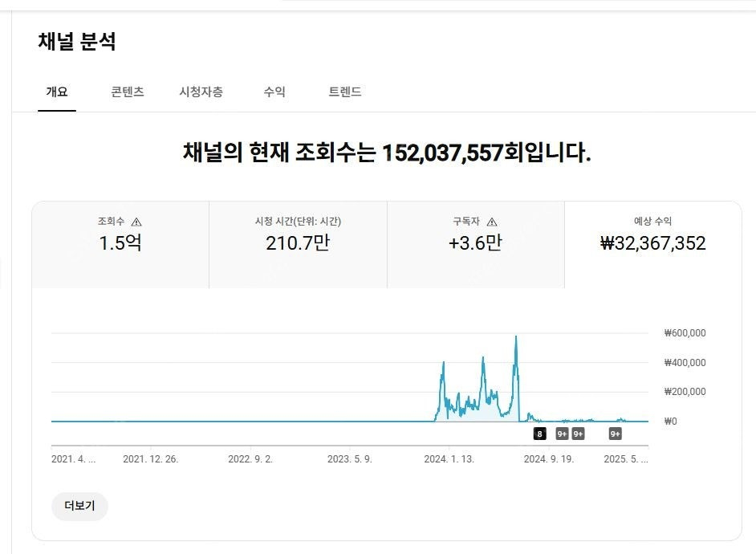756x554 pixels.
Task: Click the warning icon beside 구독자
Action: coord(492,220)
